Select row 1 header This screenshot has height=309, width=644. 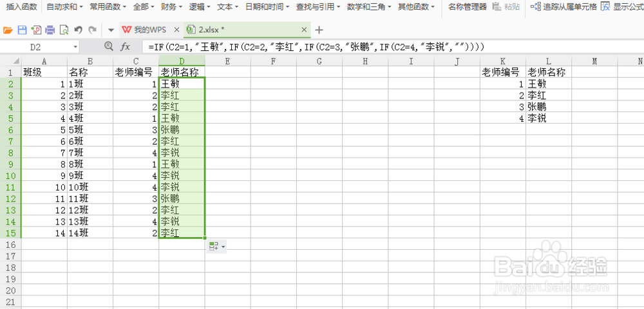coord(10,73)
